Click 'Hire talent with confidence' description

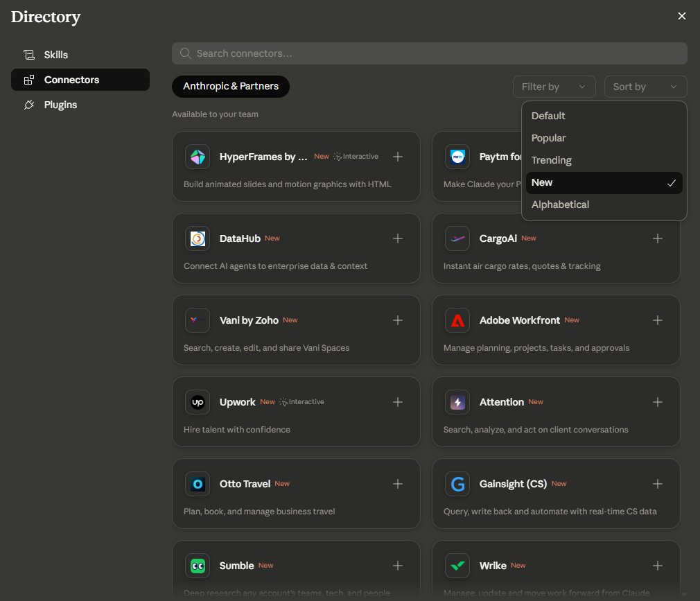point(236,430)
